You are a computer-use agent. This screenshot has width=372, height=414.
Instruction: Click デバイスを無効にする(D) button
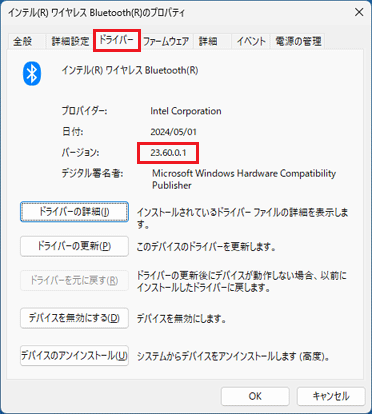coord(74,318)
